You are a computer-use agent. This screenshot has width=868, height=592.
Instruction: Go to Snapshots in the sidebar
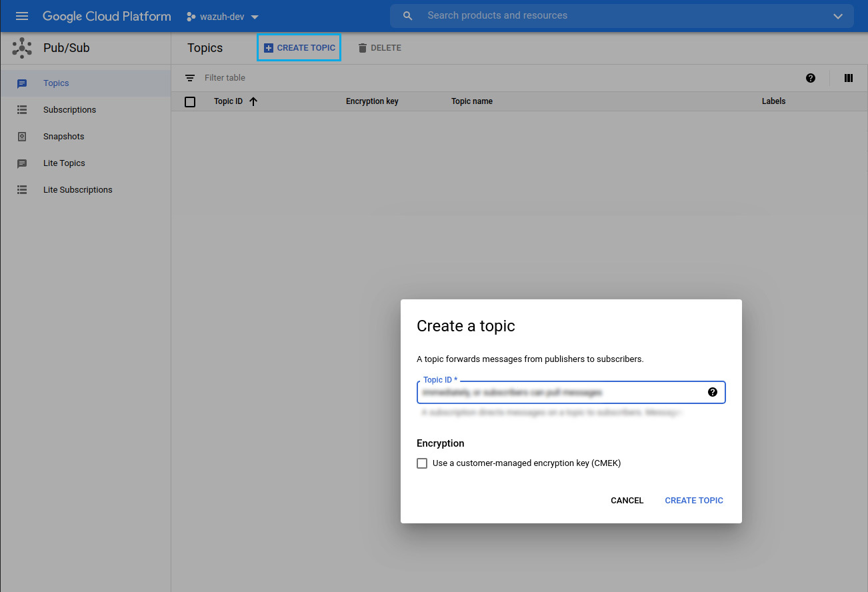coord(63,137)
